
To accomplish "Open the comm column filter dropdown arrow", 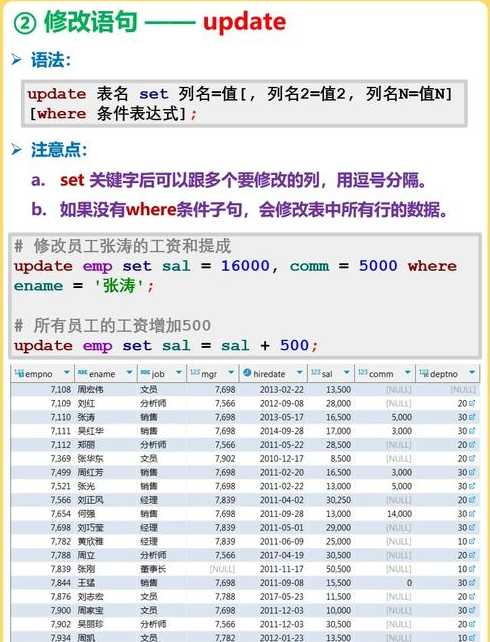I will (x=408, y=373).
